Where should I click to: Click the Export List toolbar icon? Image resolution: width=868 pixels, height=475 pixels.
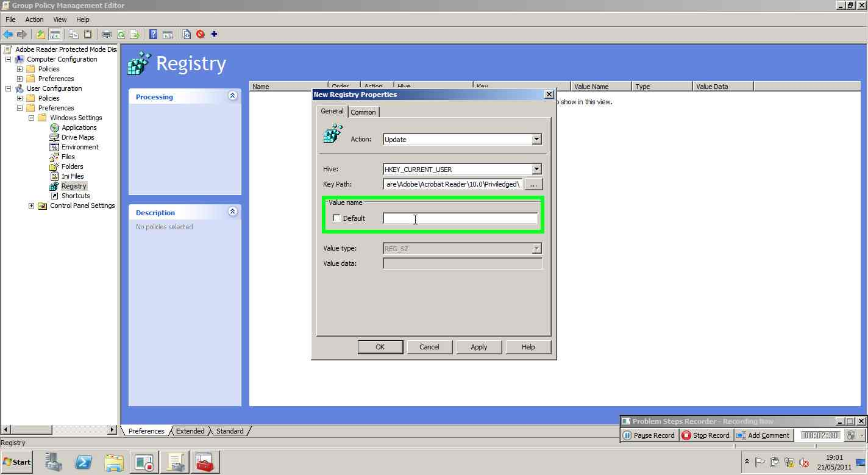tap(135, 34)
